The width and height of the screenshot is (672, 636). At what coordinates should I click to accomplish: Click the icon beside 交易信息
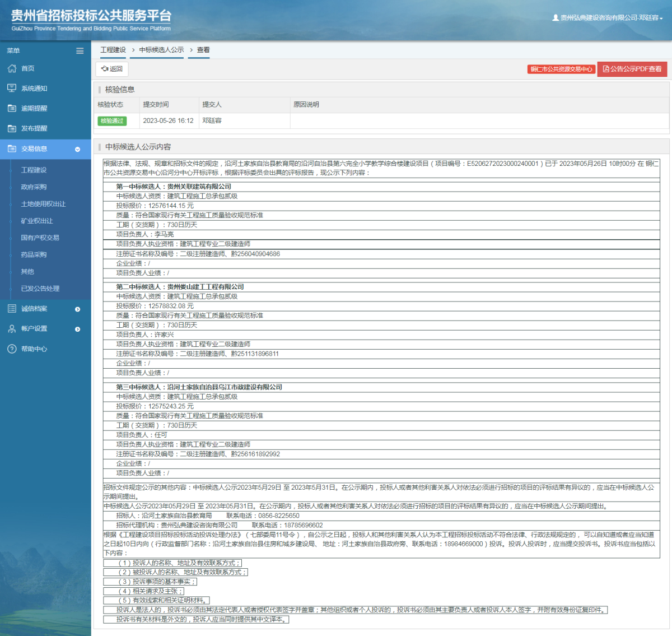[x=12, y=149]
